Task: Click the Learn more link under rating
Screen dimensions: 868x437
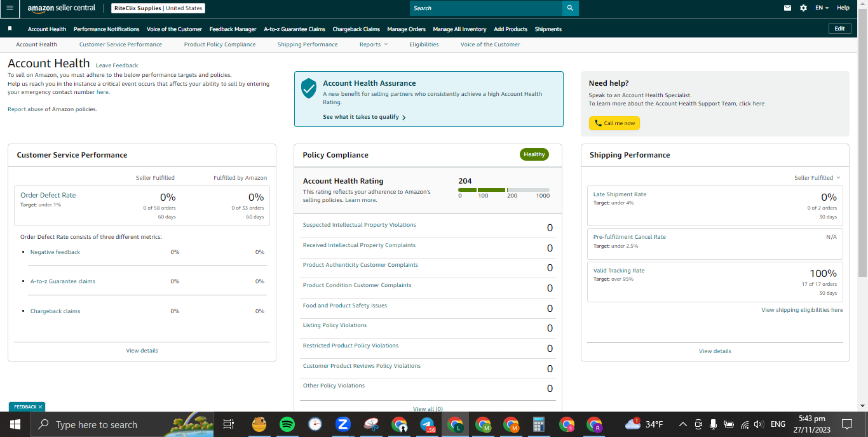Action: [x=360, y=200]
